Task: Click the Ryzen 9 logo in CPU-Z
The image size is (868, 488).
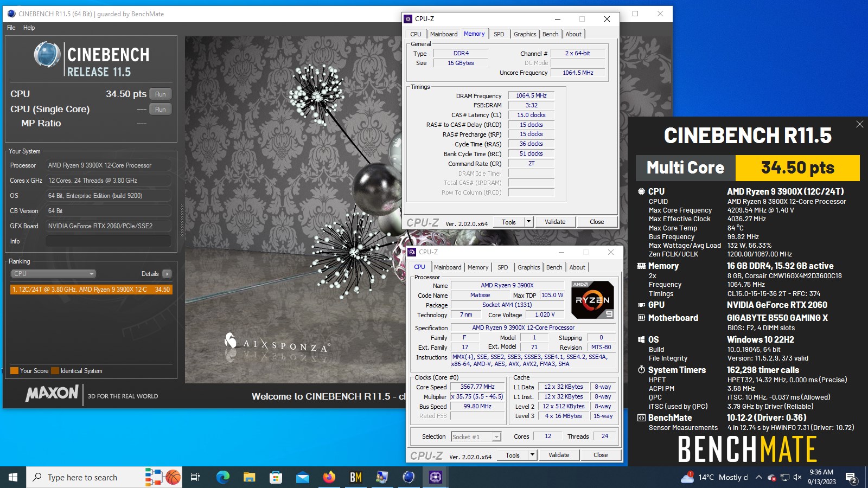Action: [x=592, y=299]
